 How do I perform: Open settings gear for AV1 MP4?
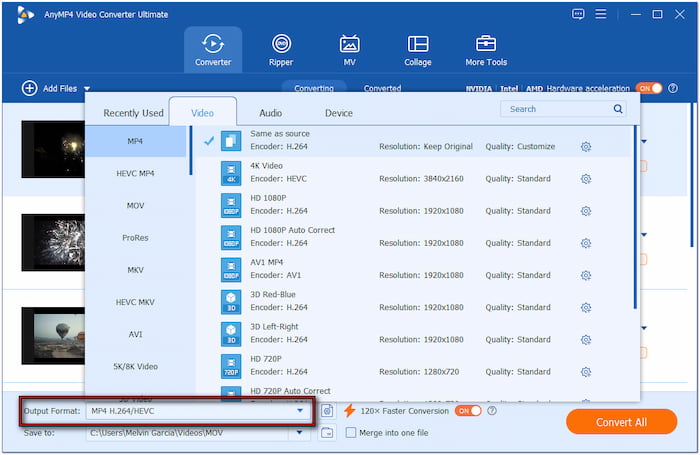coord(586,276)
